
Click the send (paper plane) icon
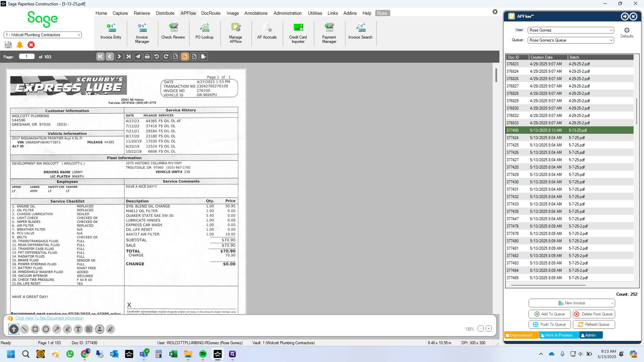(x=138, y=57)
